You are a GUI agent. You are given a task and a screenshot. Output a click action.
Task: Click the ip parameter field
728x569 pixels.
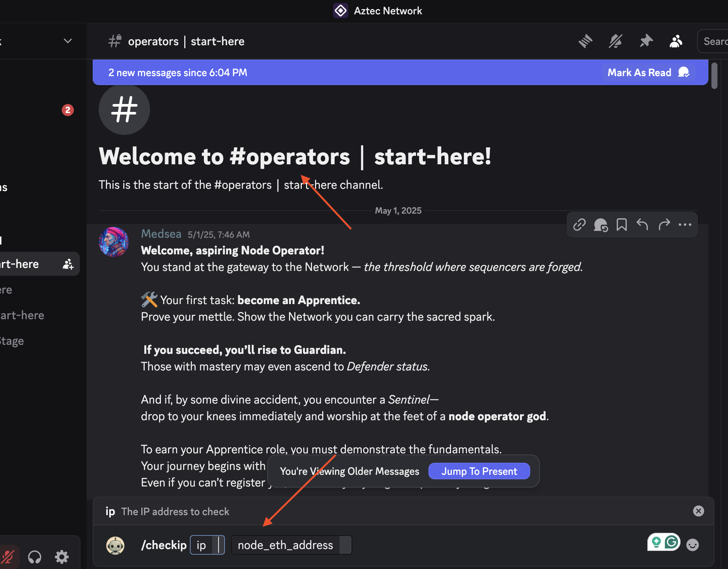[x=207, y=545]
